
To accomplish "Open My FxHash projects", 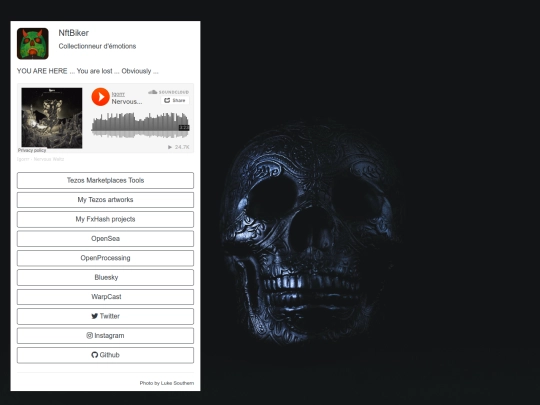I will click(x=105, y=219).
